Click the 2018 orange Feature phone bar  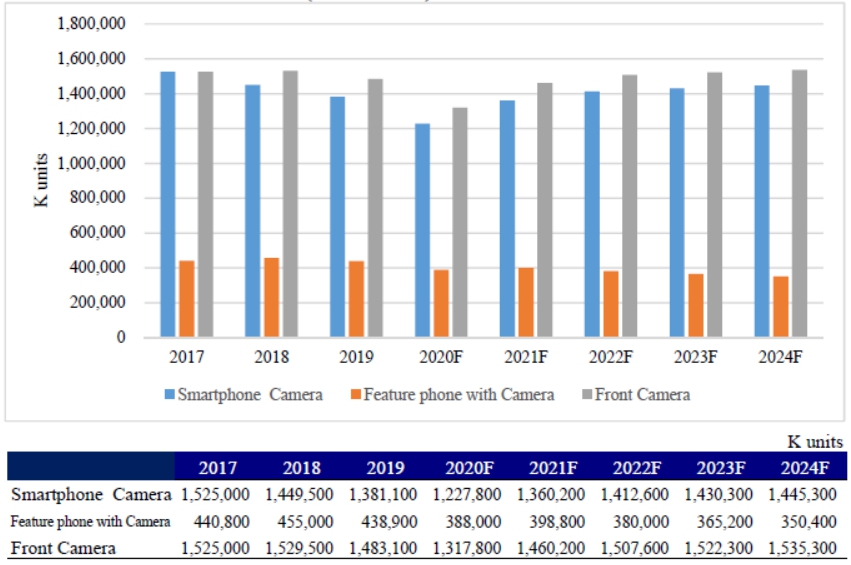(x=272, y=297)
